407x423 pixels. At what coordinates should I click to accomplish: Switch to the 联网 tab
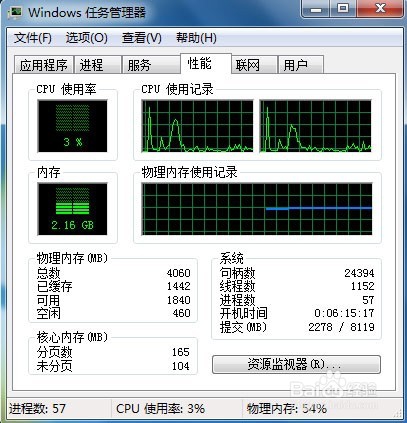coord(254,65)
